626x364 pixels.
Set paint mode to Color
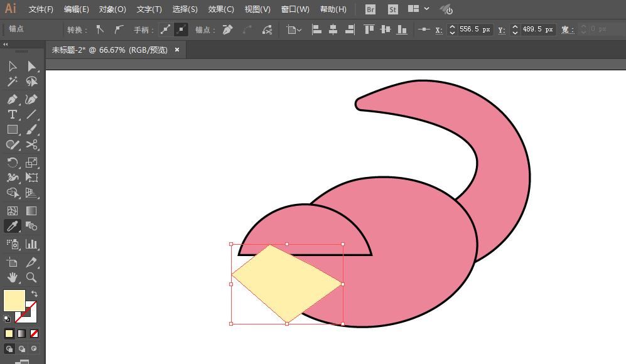[9, 333]
